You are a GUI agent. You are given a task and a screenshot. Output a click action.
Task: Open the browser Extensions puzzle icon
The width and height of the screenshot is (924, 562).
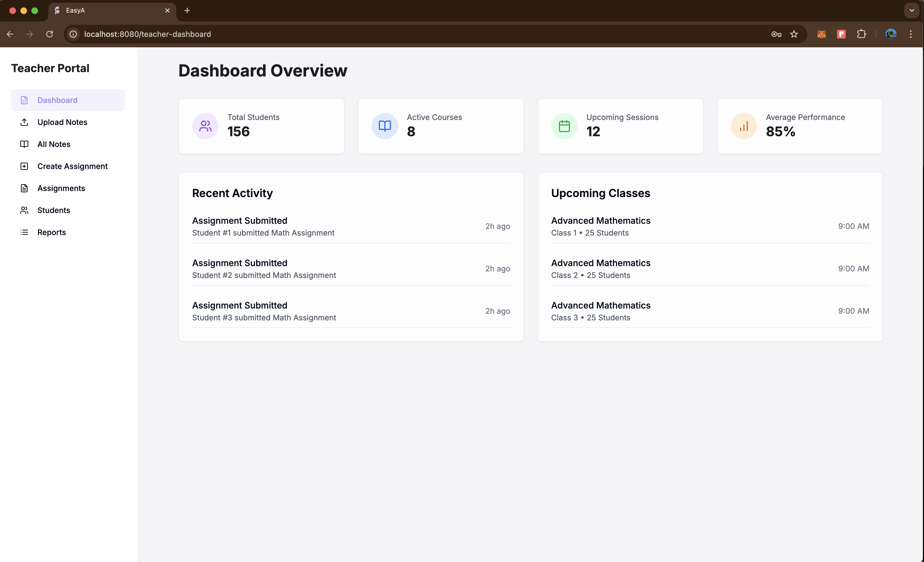pos(862,34)
